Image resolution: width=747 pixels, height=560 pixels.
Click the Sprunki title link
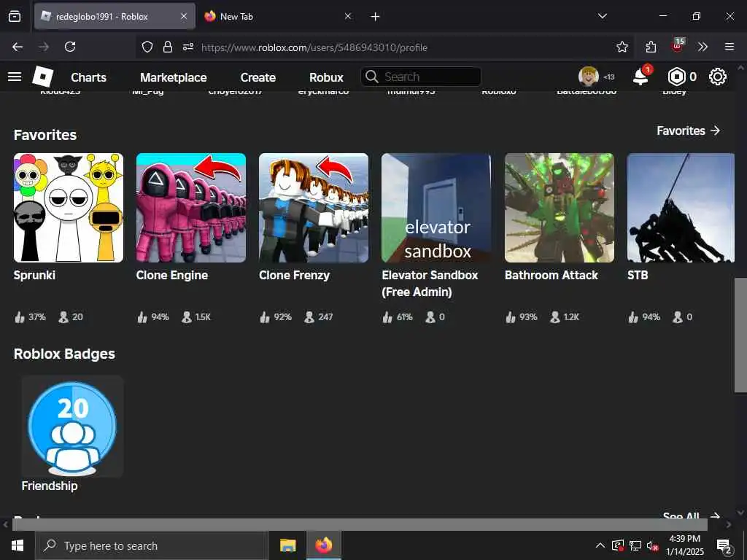[34, 275]
